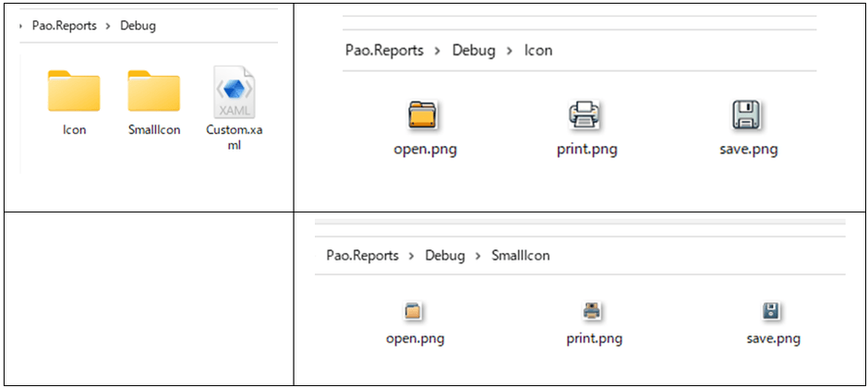Screen dimensions: 868x388
Task: Click 'print.png' label in SmallIcon folder
Action: tap(595, 338)
